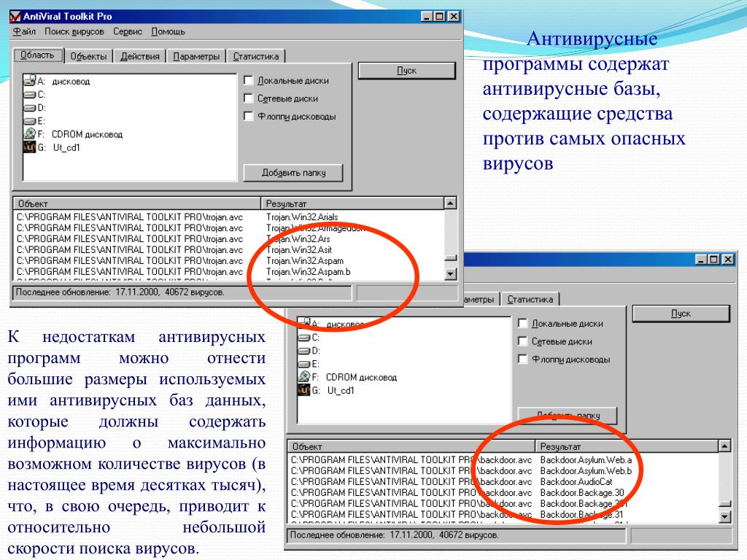Switch to the Объекты tab
This screenshot has height=560, width=747.
click(x=88, y=56)
